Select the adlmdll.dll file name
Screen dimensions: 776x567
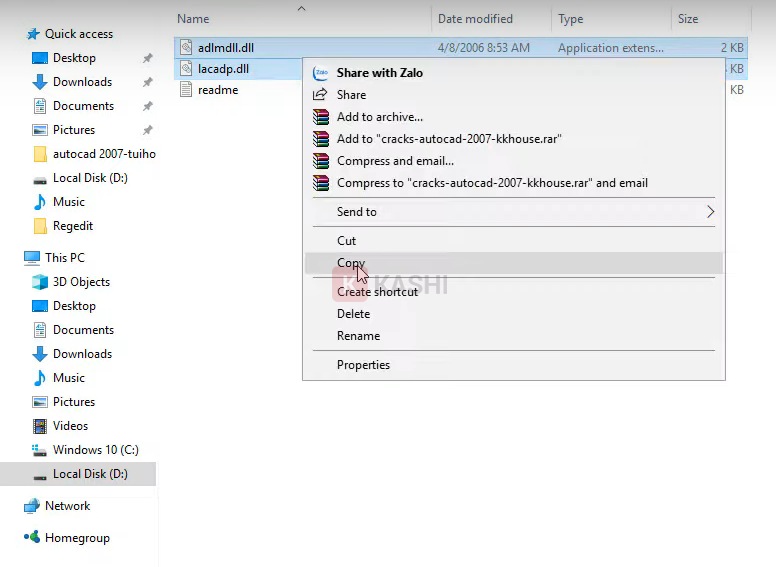click(226, 47)
